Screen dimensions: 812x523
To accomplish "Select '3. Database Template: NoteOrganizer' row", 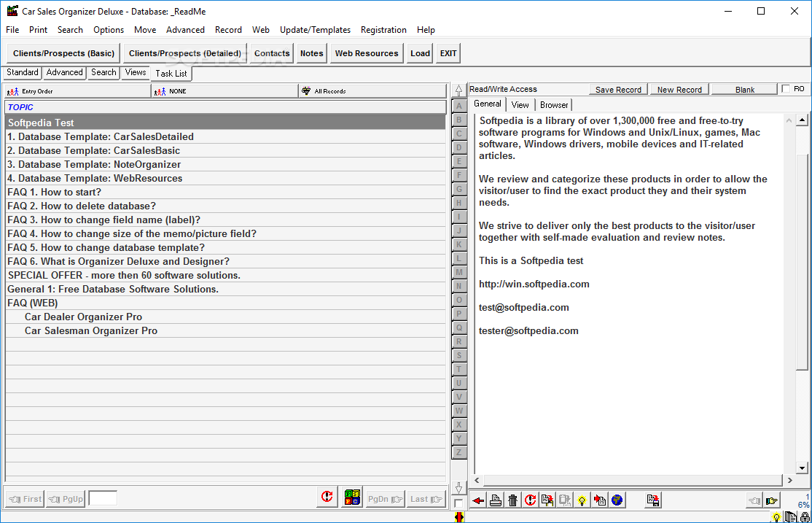I will pyautogui.click(x=225, y=164).
